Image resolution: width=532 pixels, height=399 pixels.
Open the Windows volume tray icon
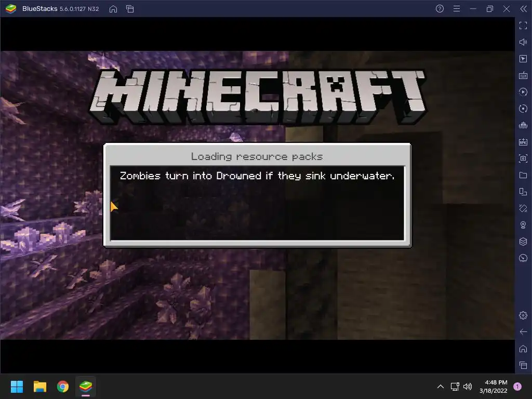click(468, 387)
